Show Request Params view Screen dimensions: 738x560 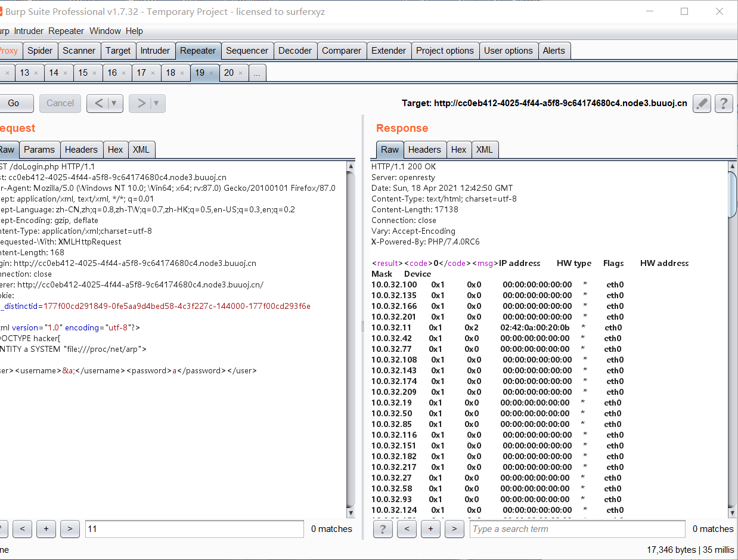(39, 150)
